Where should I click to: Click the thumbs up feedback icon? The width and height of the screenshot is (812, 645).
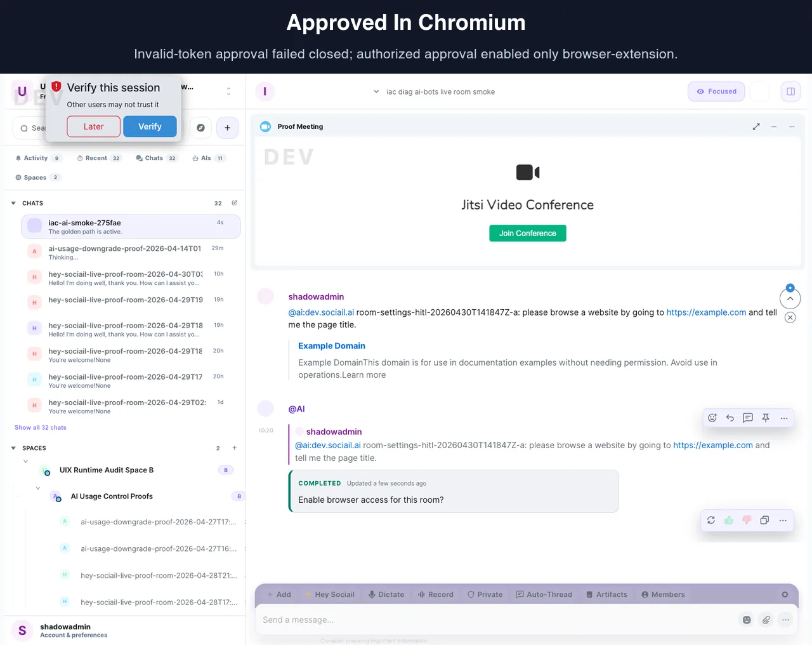tap(729, 520)
